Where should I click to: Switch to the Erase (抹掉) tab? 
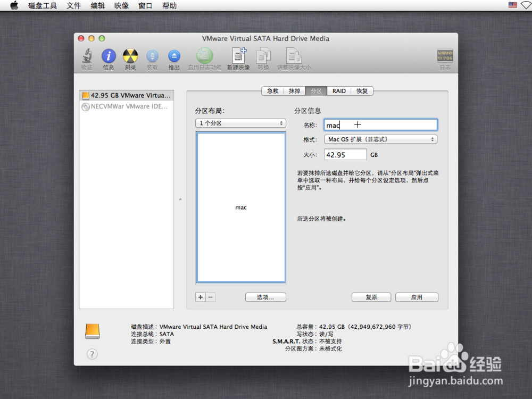point(295,91)
